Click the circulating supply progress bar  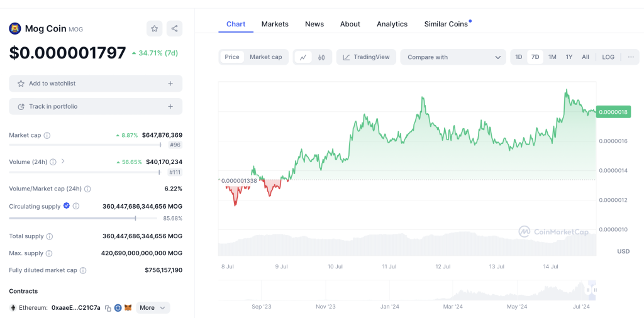coord(84,218)
